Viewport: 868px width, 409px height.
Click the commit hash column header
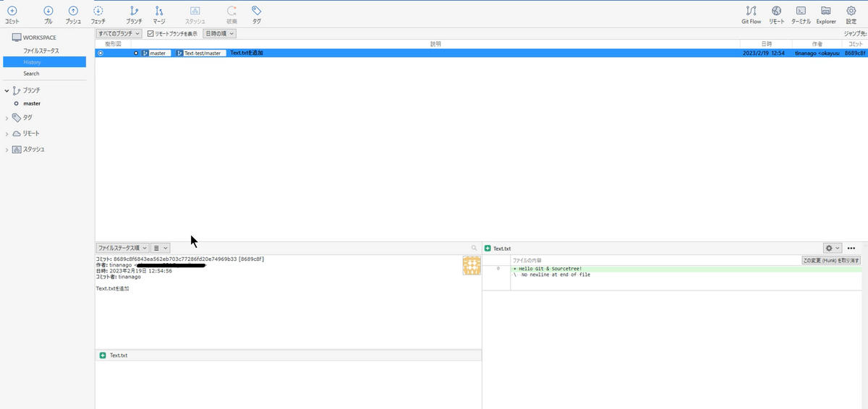click(855, 44)
